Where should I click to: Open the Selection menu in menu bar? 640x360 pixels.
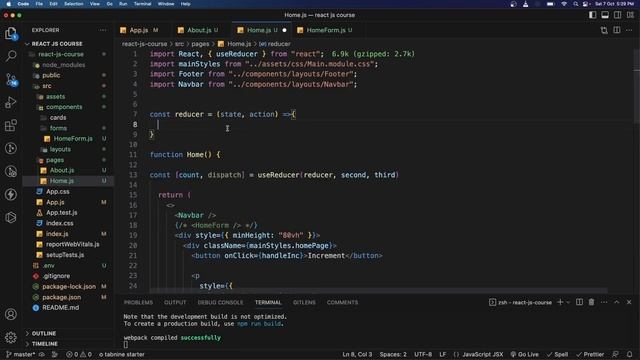click(73, 4)
